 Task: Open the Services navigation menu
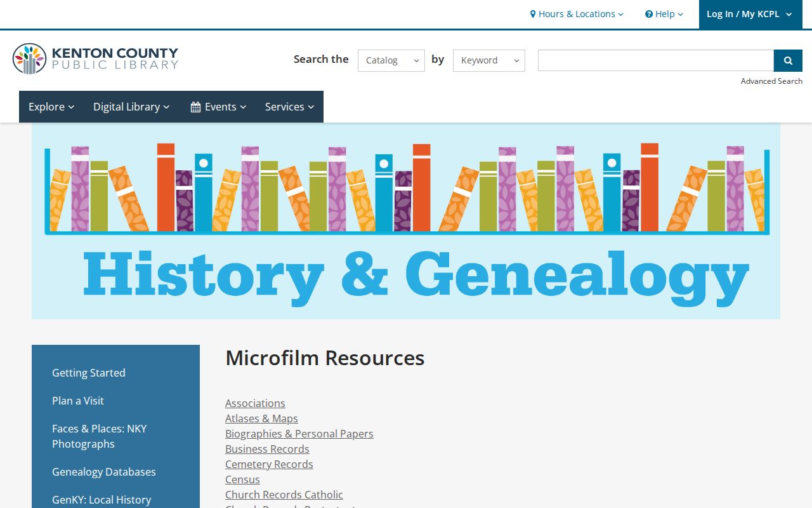tap(290, 107)
